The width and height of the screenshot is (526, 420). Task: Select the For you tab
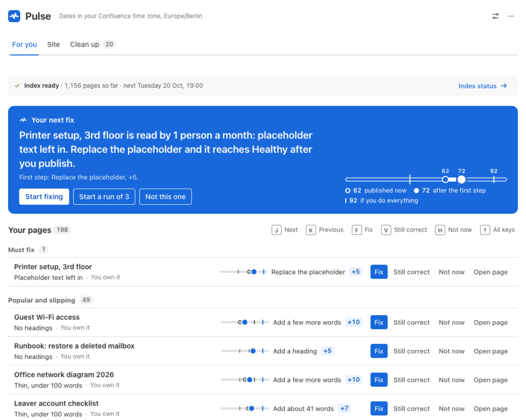tap(24, 44)
